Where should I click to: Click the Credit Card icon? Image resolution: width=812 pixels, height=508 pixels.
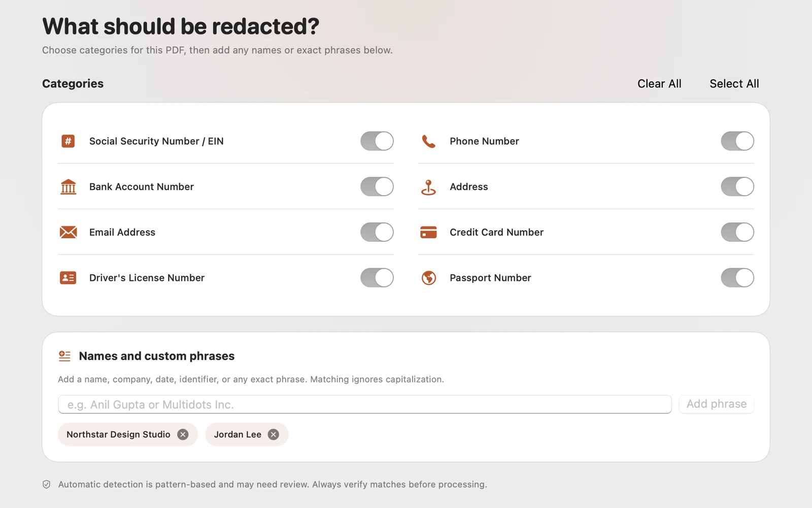coord(429,232)
